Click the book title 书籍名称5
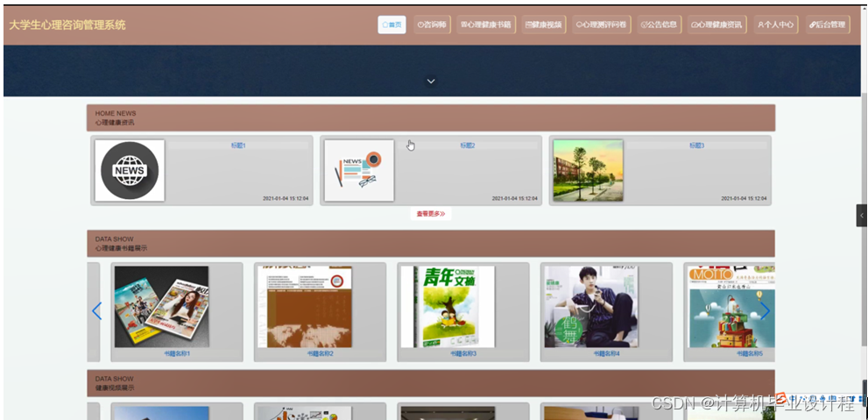This screenshot has height=420, width=868. [749, 353]
